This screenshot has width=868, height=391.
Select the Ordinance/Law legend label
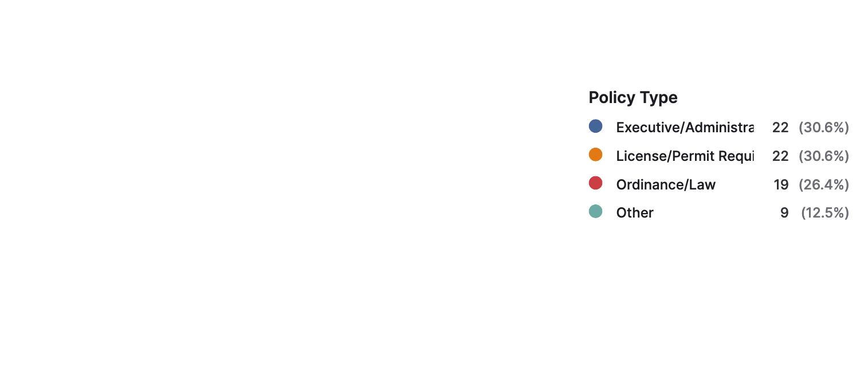(x=666, y=184)
